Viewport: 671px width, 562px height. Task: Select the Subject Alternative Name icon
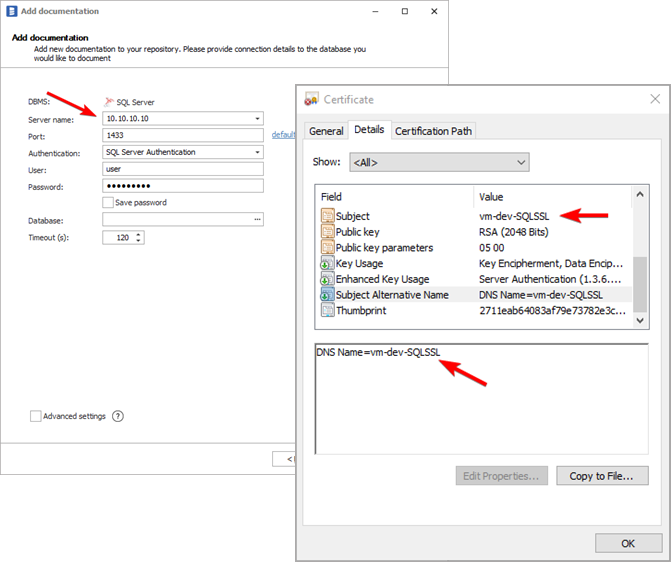pos(327,295)
